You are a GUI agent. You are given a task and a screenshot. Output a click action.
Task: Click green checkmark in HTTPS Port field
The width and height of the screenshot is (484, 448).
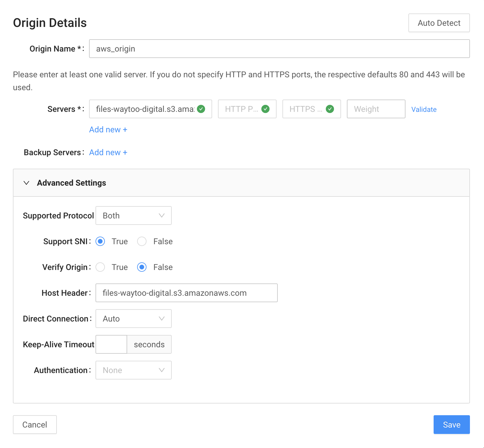[330, 109]
